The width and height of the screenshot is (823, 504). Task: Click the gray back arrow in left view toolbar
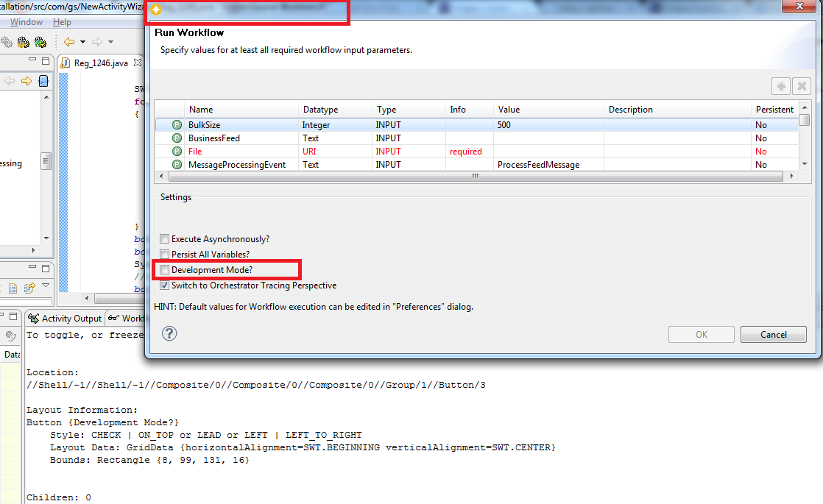point(10,81)
